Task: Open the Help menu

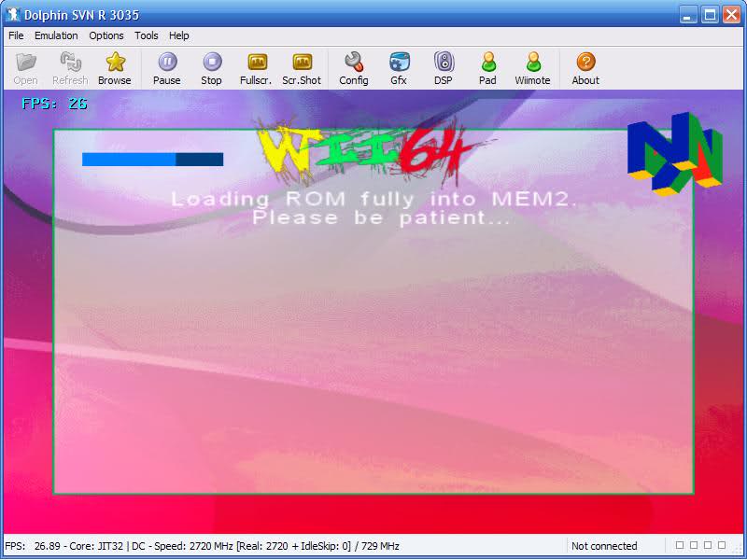Action: click(x=179, y=35)
